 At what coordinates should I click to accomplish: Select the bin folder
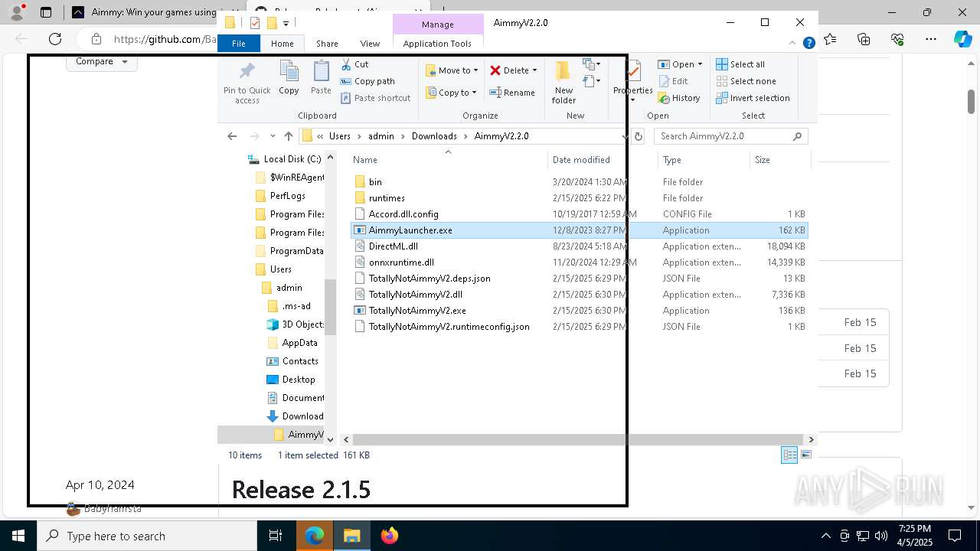tap(579, 182)
